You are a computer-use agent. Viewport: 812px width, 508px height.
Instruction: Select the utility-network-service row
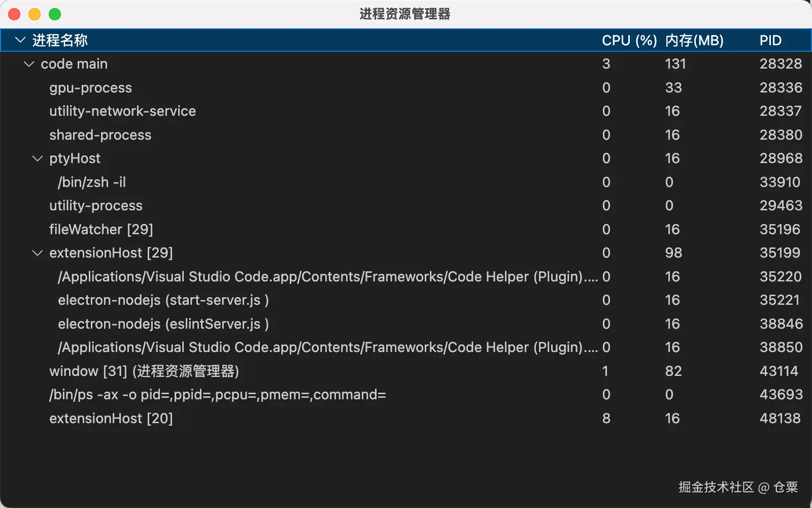pyautogui.click(x=406, y=111)
